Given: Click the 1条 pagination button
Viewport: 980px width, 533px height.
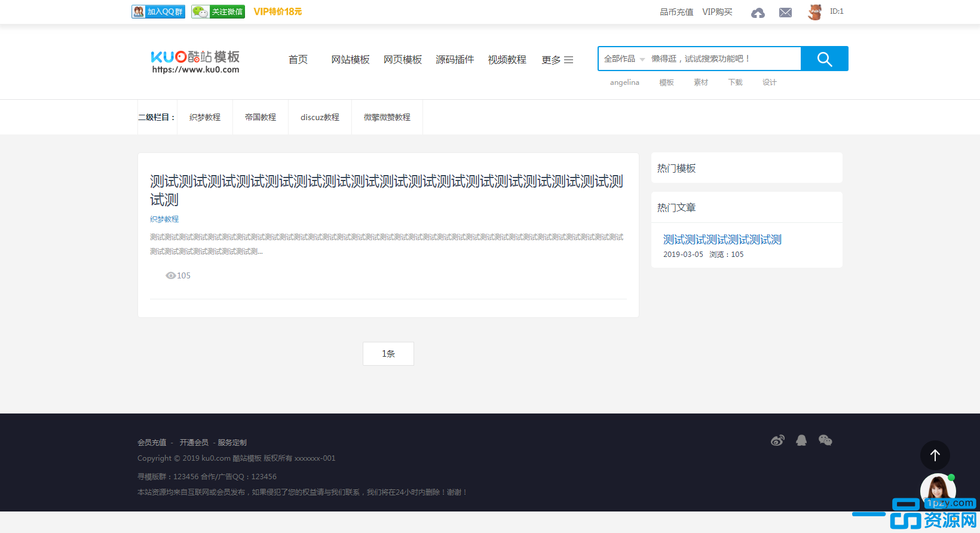Looking at the screenshot, I should point(388,354).
